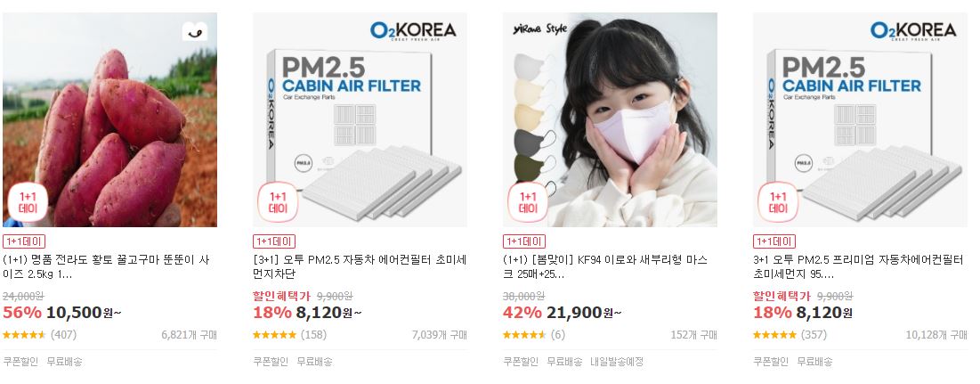Click 1+1 데이 circle badge on sweet potato photo

(x=28, y=202)
